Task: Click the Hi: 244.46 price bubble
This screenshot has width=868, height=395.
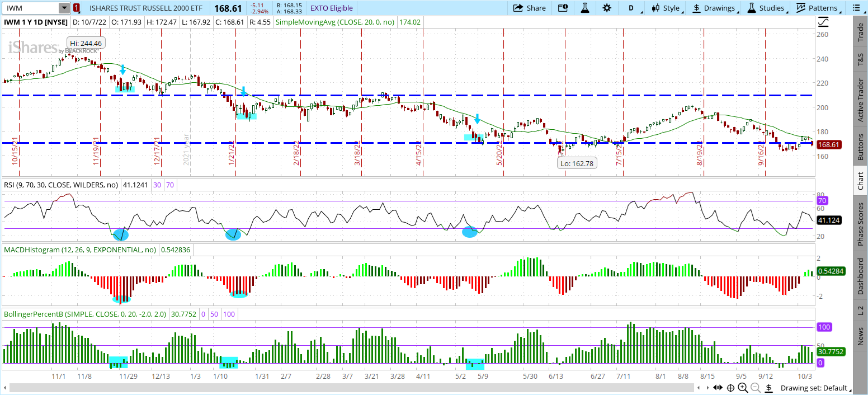Action: coord(86,43)
